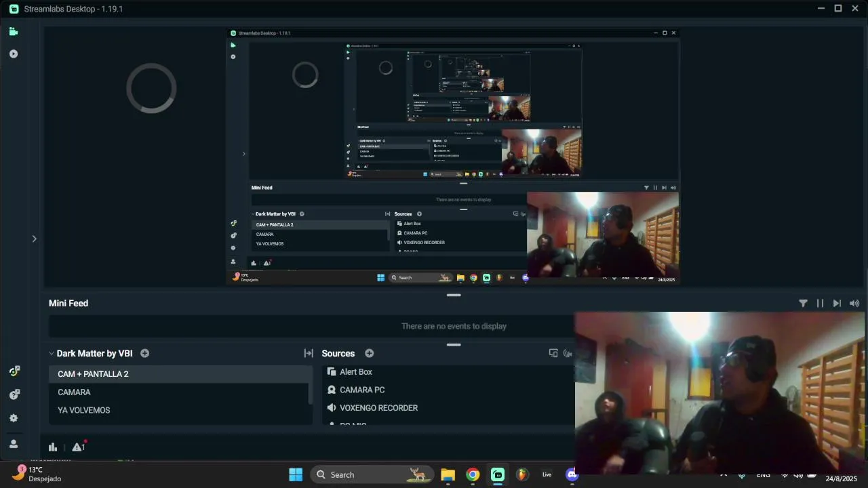Click the ENG language indicator
This screenshot has width=868, height=488.
[x=764, y=475]
